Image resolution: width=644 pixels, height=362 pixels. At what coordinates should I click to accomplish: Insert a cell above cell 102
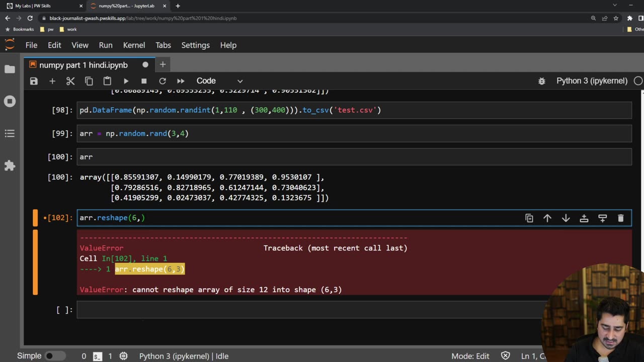click(584, 218)
